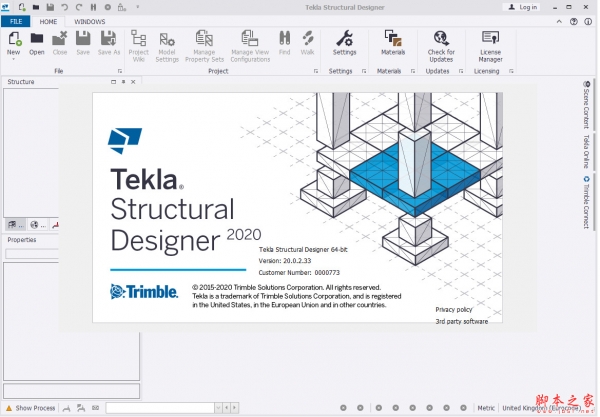Viewport: 600px width, 417px height.
Task: Open Project group dialog launcher
Action: point(316,71)
